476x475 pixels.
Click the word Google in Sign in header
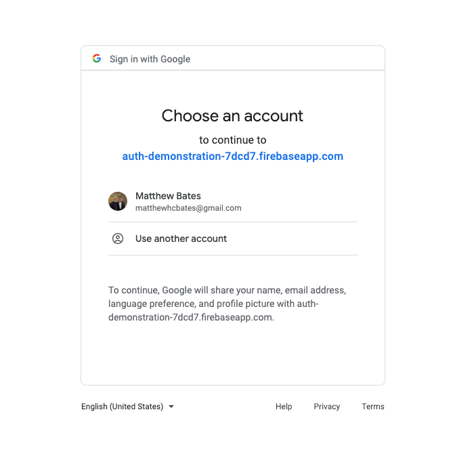pos(175,59)
